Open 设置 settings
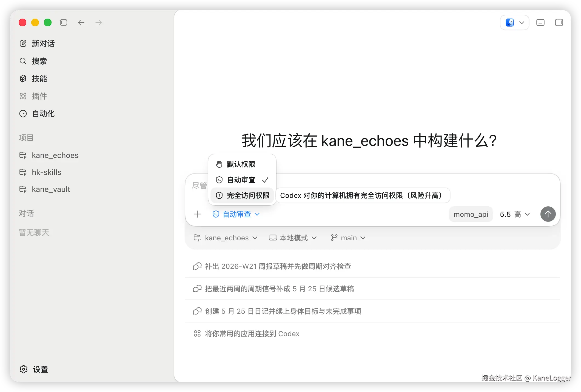 34,369
